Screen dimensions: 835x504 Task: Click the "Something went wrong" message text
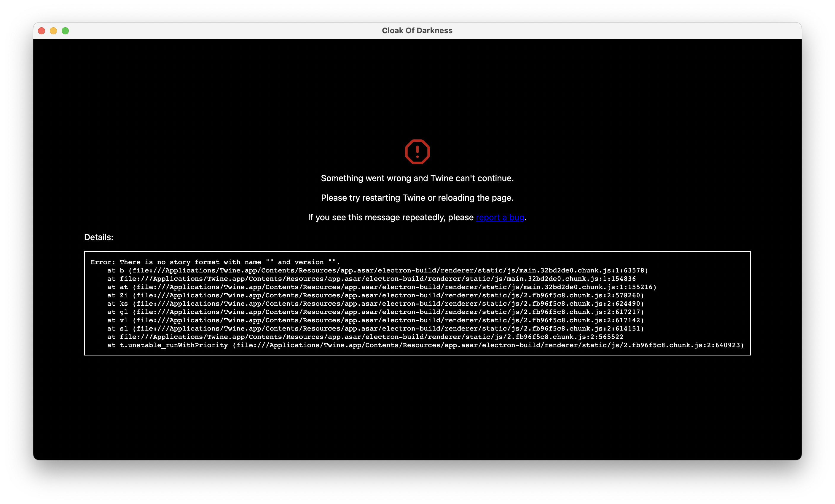click(417, 178)
